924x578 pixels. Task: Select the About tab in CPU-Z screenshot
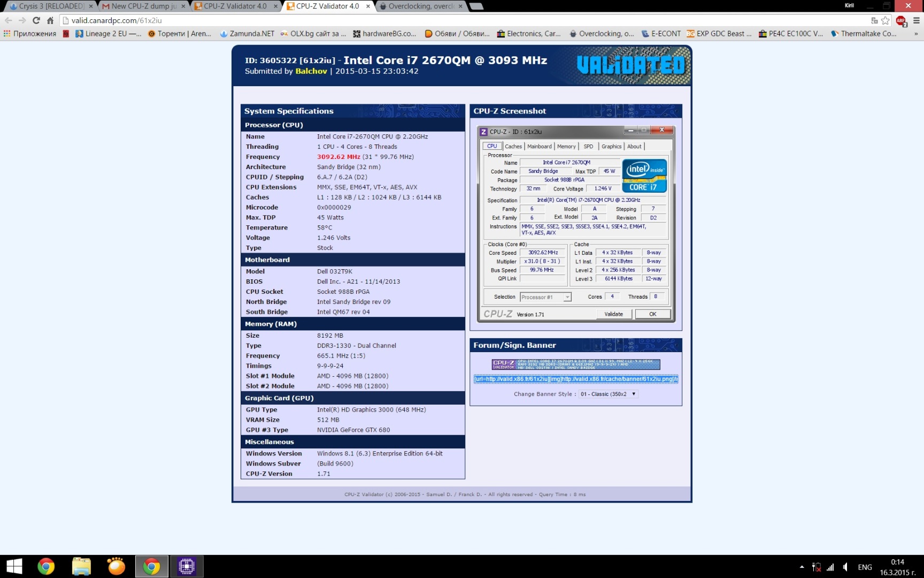[634, 146]
